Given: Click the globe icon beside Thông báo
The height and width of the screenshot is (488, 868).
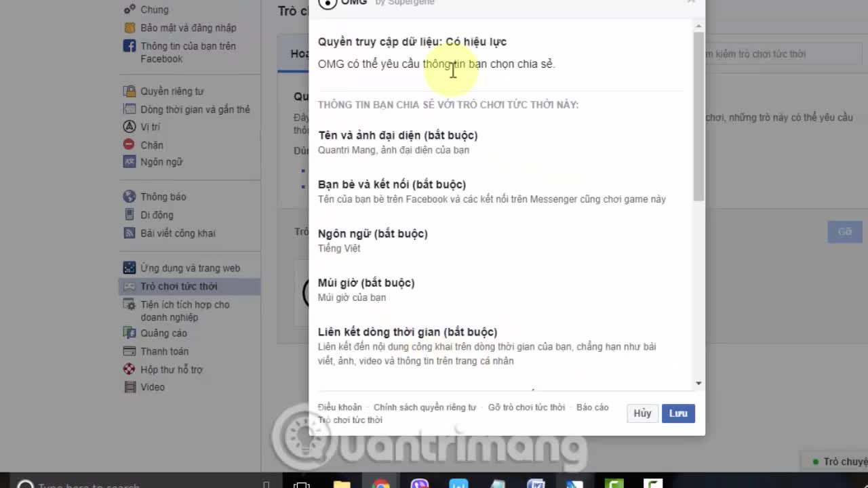Looking at the screenshot, I should pyautogui.click(x=129, y=197).
